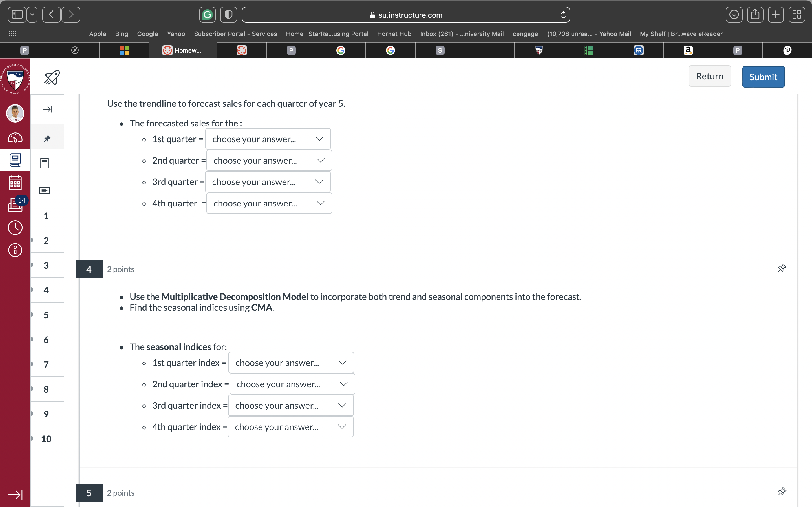The image size is (812, 507).
Task: Jump to question 7 in navigator
Action: [x=46, y=364]
